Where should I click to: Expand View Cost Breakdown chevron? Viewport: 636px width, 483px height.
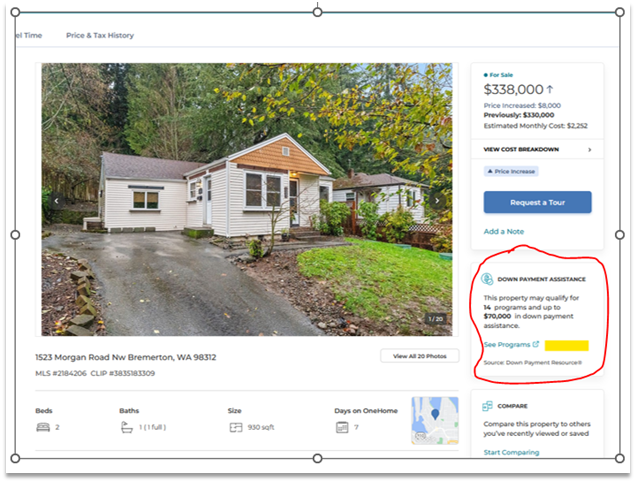tap(589, 150)
